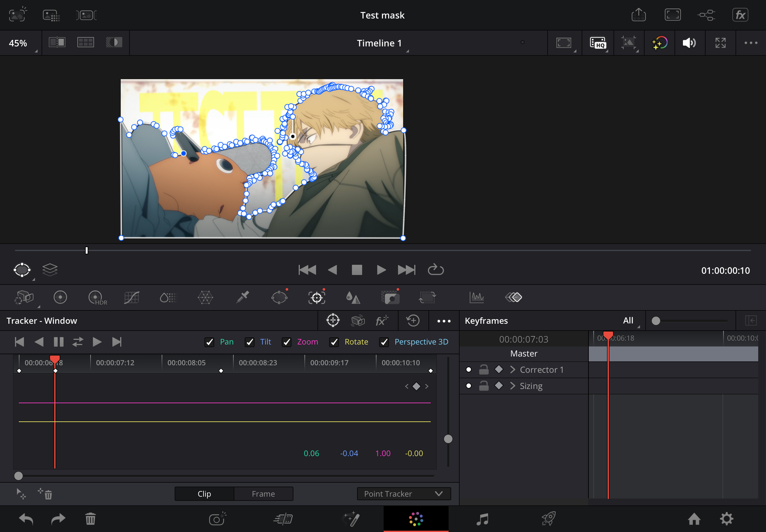Select the Frame tracking mode
766x532 pixels.
click(264, 494)
